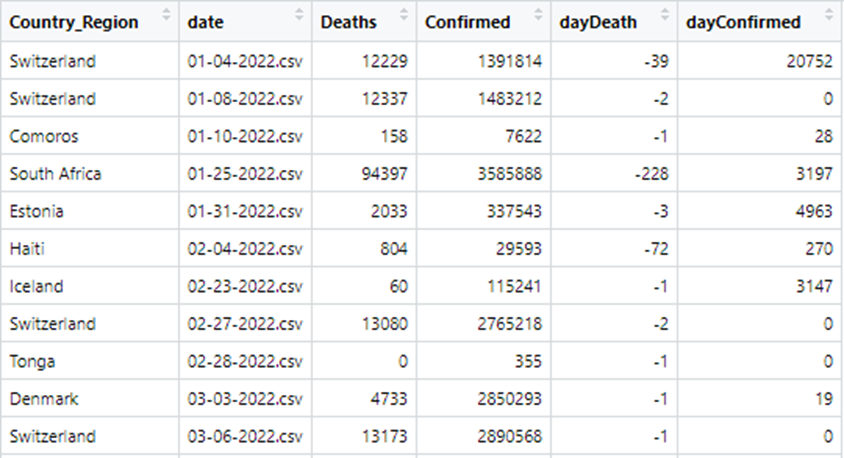Click dayConfirmed value 3197
This screenshot has width=844, height=458.
tap(815, 174)
